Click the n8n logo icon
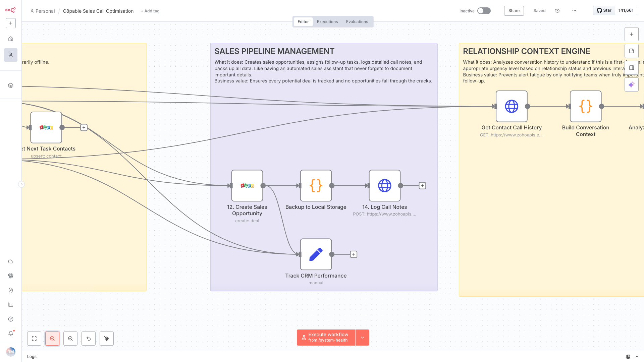 10,10
